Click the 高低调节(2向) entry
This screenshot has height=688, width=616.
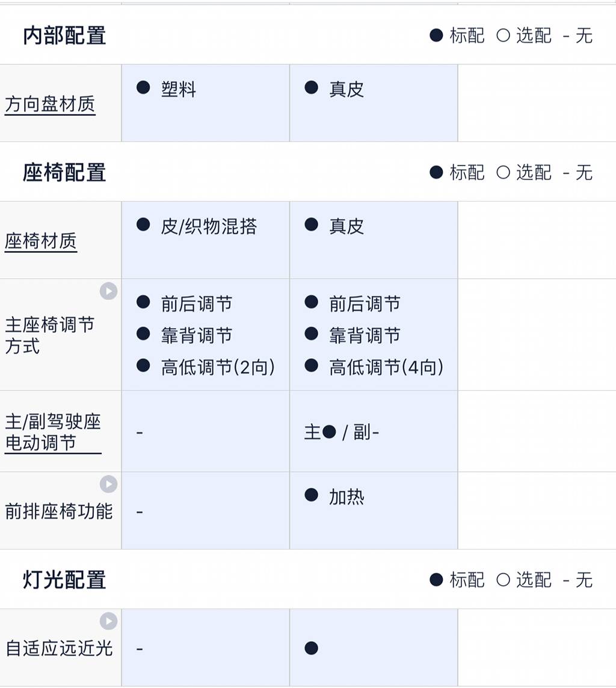pos(217,367)
